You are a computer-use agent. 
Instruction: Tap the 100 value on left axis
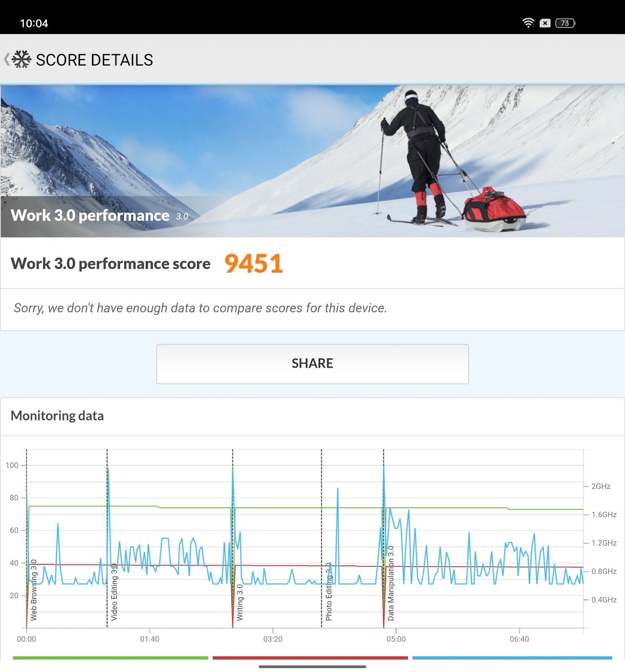point(12,465)
